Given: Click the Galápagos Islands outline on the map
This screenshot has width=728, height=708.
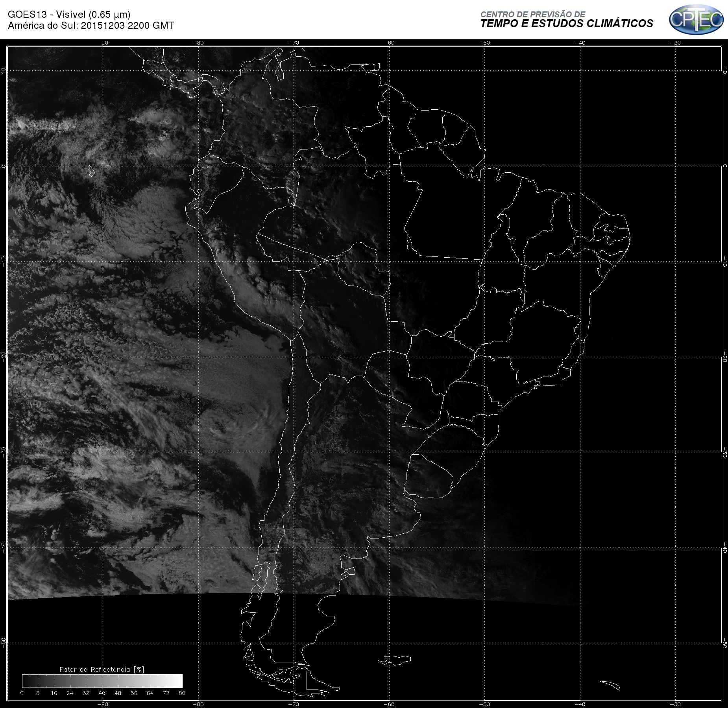Looking at the screenshot, I should pyautogui.click(x=92, y=171).
